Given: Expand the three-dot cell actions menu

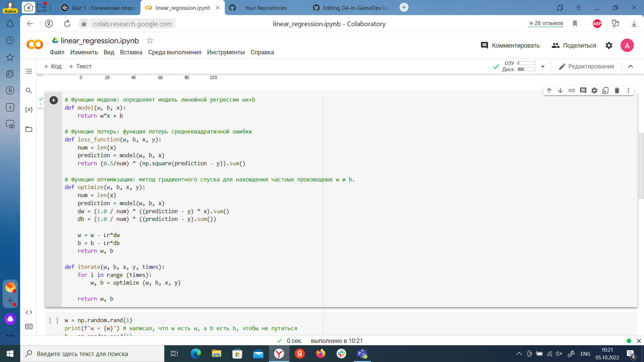Looking at the screenshot, I should [629, 90].
